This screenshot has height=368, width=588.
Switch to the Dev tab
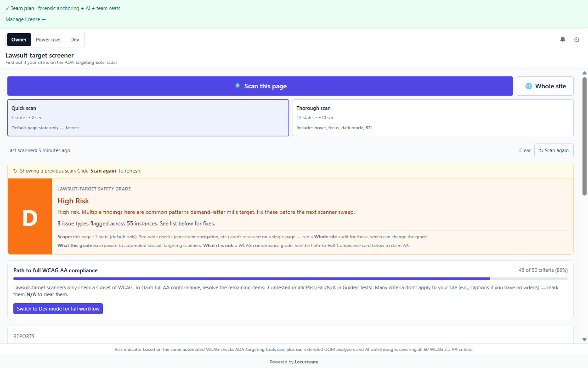pyautogui.click(x=74, y=40)
